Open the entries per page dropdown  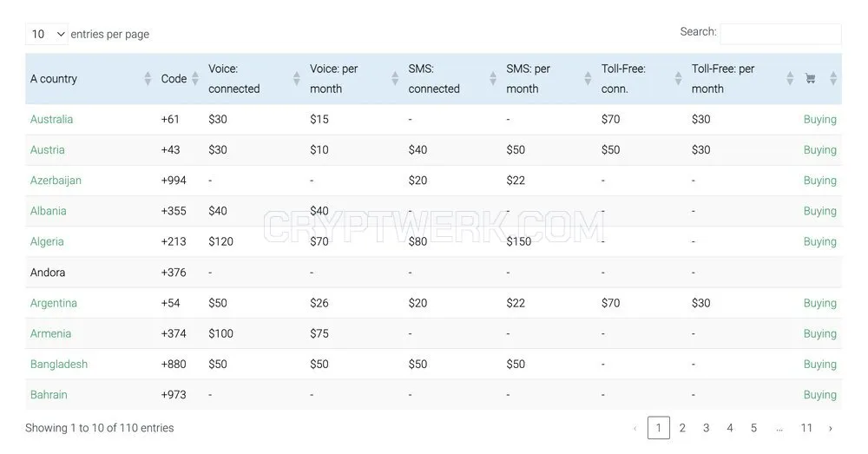coord(47,35)
